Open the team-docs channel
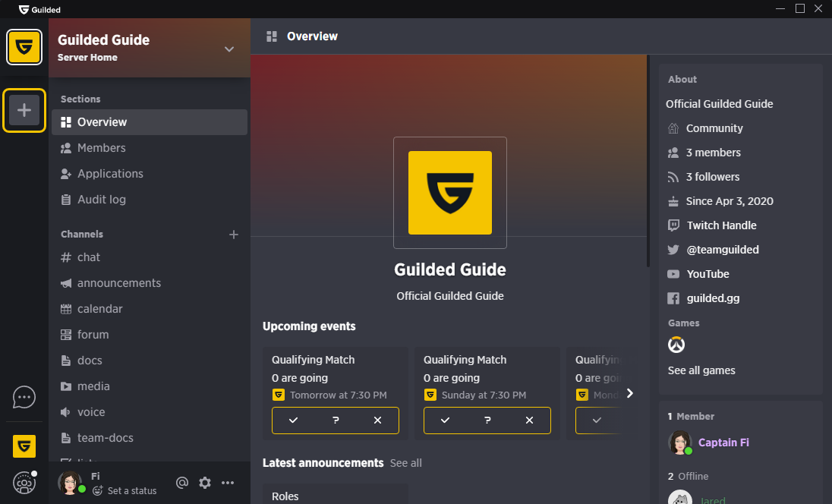This screenshot has width=832, height=504. [150, 438]
